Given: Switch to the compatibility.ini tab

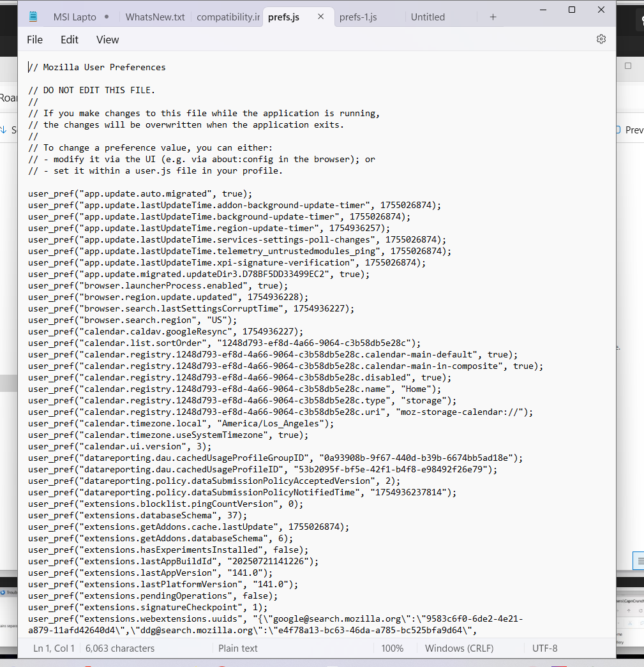Looking at the screenshot, I should [x=228, y=17].
